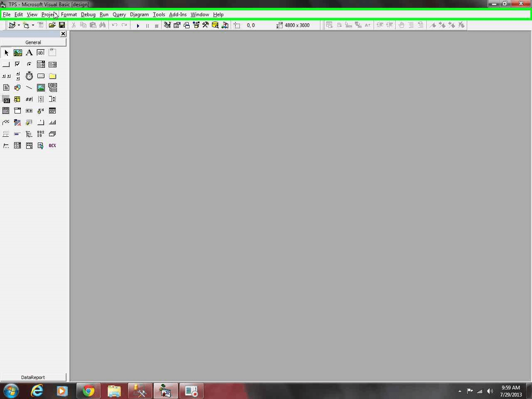Click the Open Project toolbar icon

pos(52,25)
